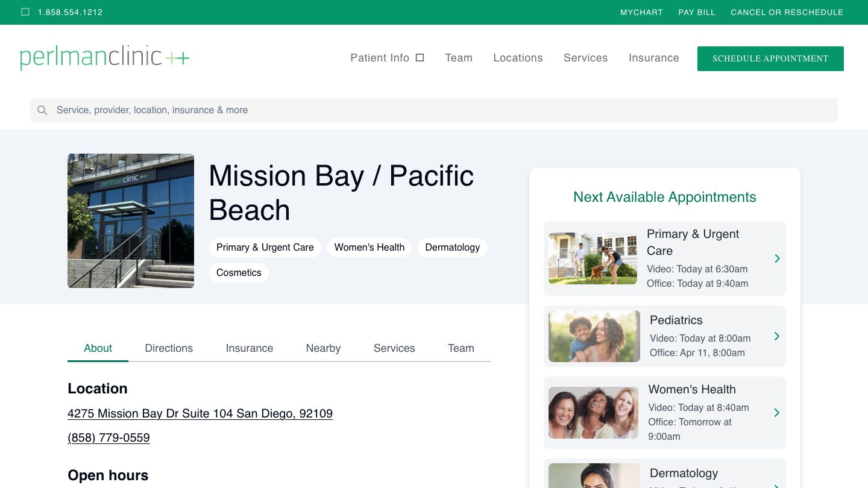Click the (858) 779-0559 phone link
The width and height of the screenshot is (868, 488).
(108, 438)
